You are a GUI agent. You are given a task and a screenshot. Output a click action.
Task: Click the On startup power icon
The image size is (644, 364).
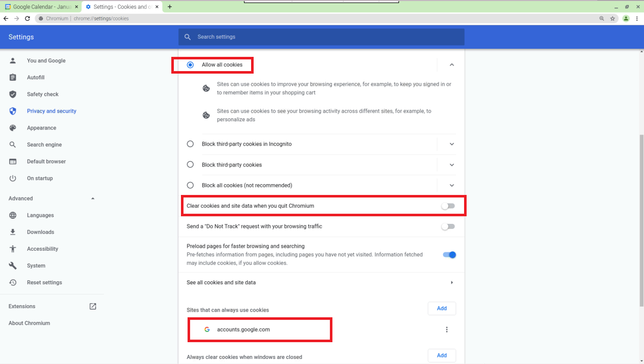13,178
